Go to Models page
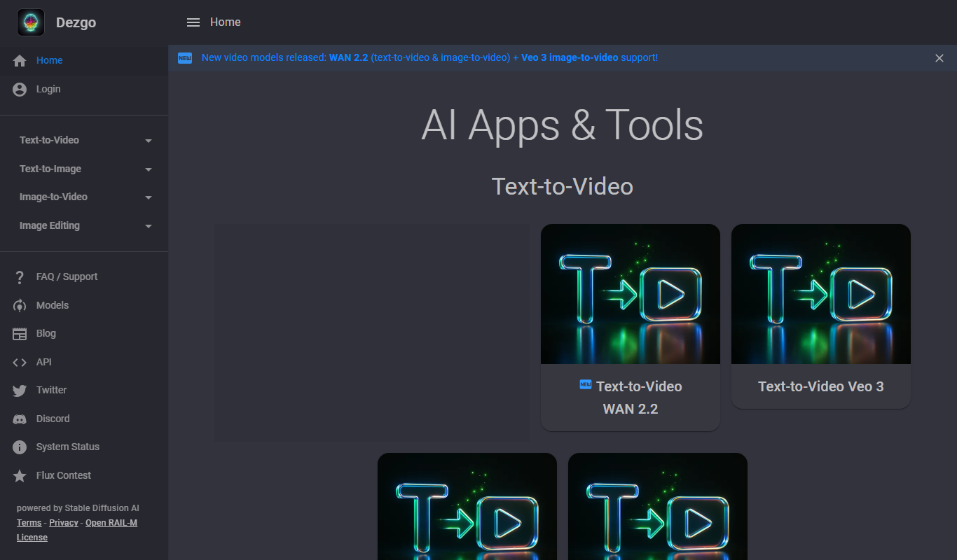 (x=53, y=305)
